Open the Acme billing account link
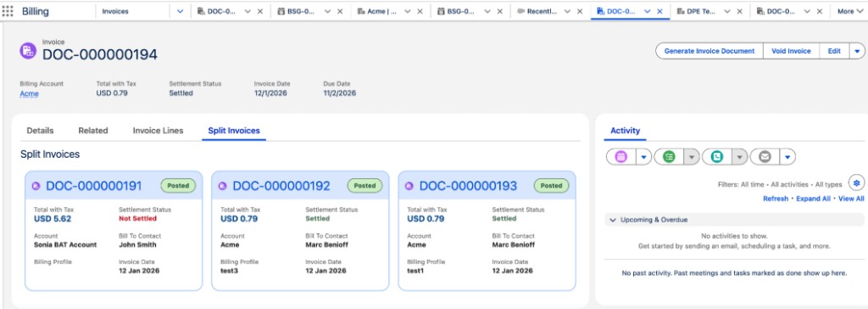The image size is (868, 309). point(30,93)
